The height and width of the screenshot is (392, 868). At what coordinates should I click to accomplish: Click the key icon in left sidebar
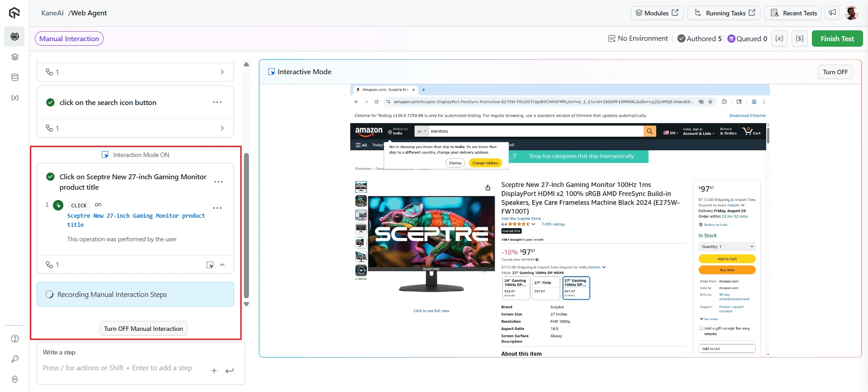click(15, 359)
